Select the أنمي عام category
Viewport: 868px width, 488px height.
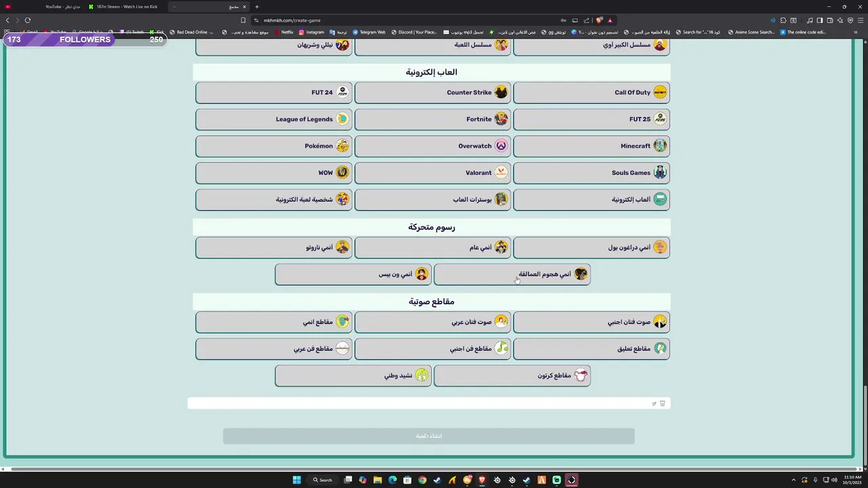[x=433, y=247]
